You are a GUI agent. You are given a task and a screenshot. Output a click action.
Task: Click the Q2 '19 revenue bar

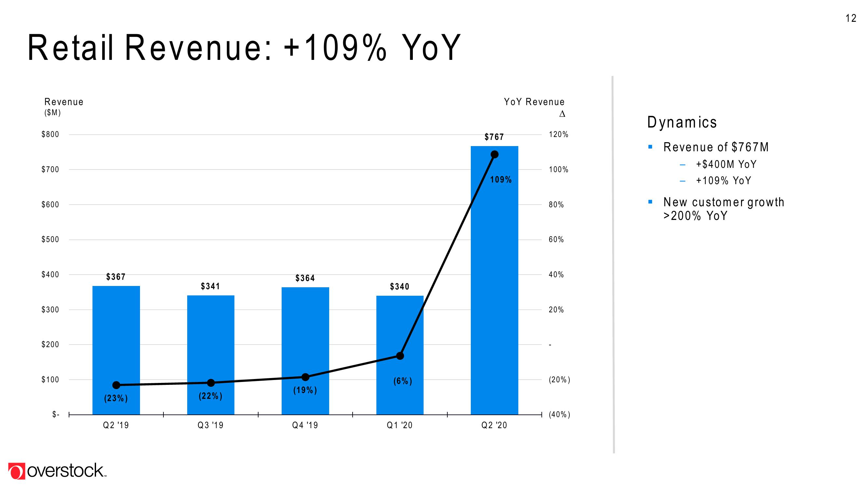pos(116,350)
